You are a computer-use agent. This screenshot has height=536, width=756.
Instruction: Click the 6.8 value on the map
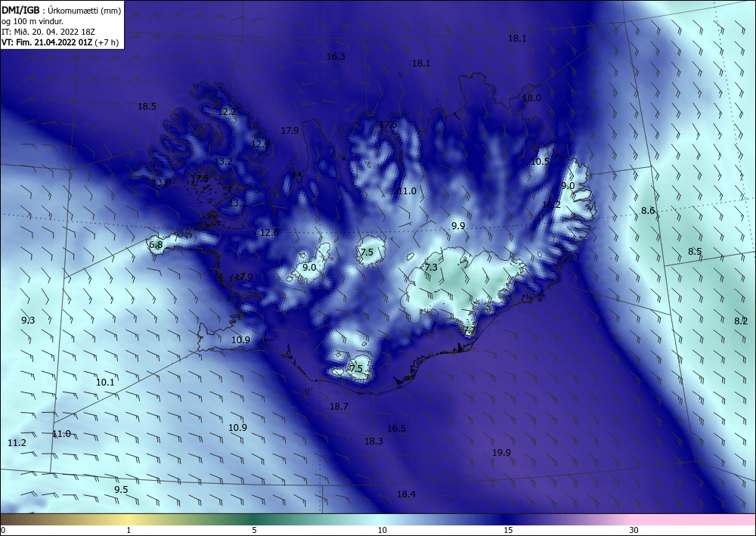click(156, 244)
